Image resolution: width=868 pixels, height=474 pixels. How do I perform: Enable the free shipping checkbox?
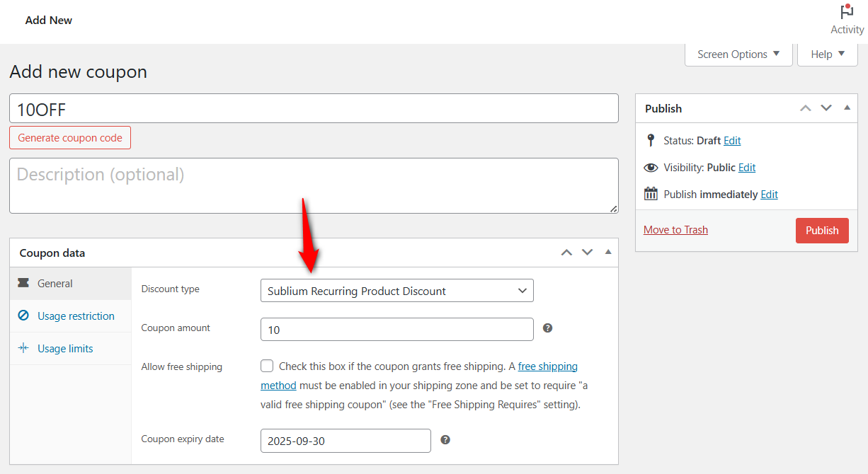pos(267,366)
